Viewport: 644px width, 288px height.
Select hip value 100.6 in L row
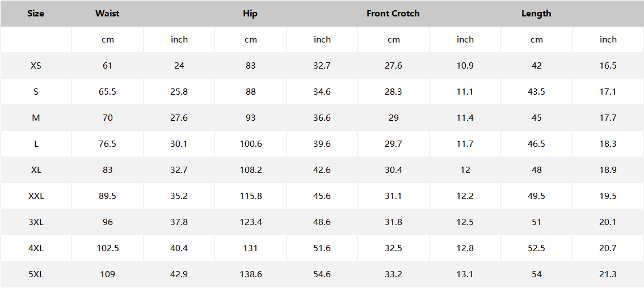(251, 144)
